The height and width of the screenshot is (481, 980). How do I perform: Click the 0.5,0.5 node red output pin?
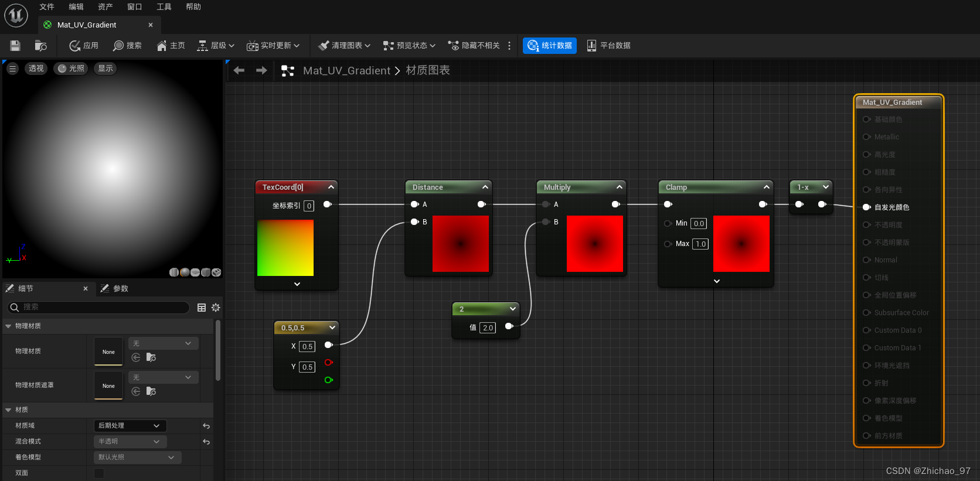pyautogui.click(x=329, y=363)
